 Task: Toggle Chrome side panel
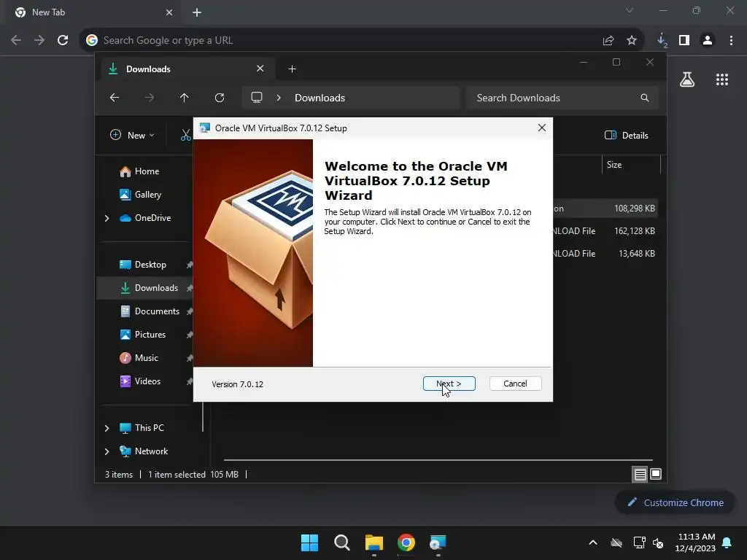[x=684, y=41]
